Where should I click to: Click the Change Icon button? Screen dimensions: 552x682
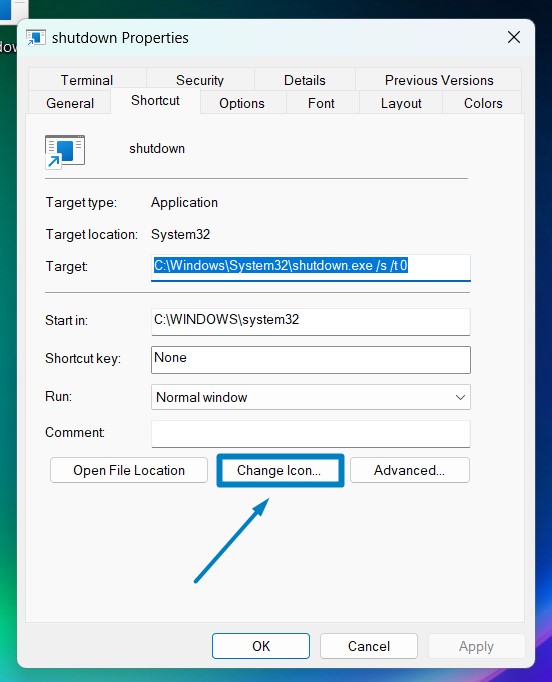pyautogui.click(x=280, y=470)
